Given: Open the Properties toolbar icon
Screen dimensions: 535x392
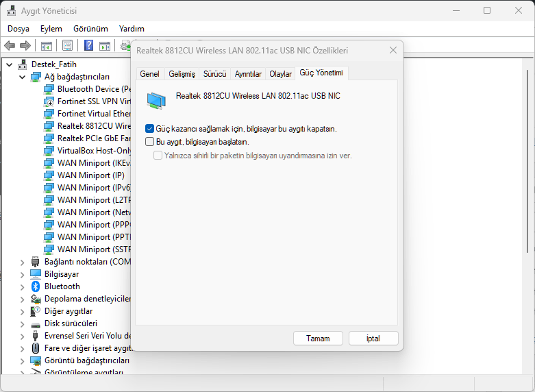Looking at the screenshot, I should coord(68,45).
